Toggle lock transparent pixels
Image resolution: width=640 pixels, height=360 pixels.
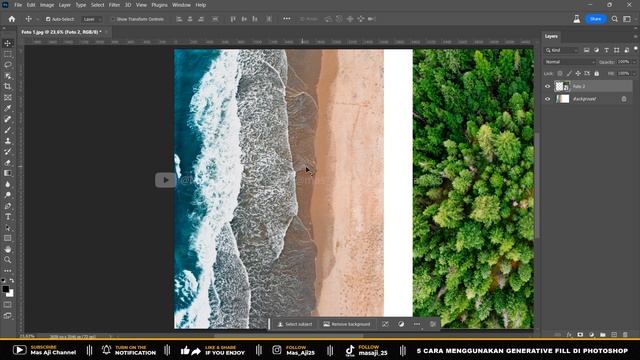560,73
